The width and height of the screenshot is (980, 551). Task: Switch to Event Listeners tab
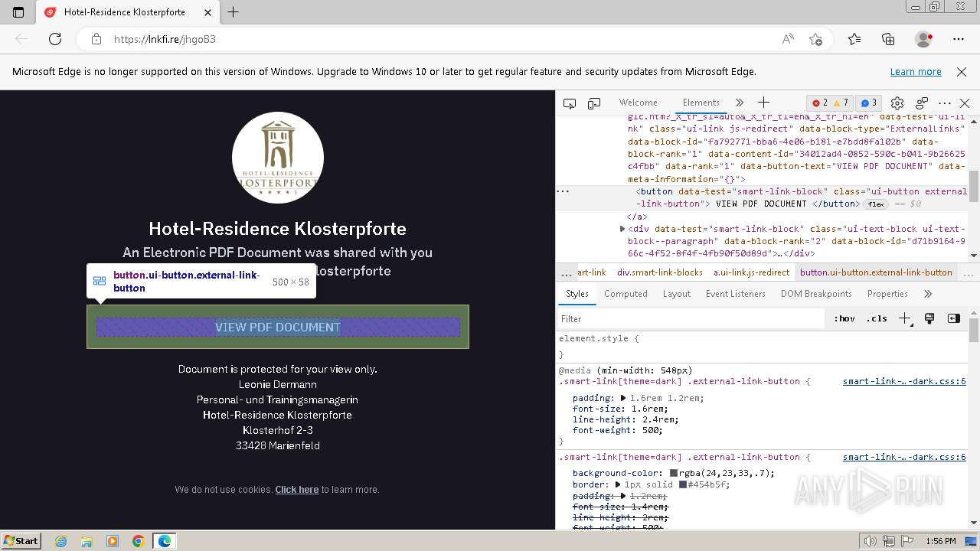[736, 294]
